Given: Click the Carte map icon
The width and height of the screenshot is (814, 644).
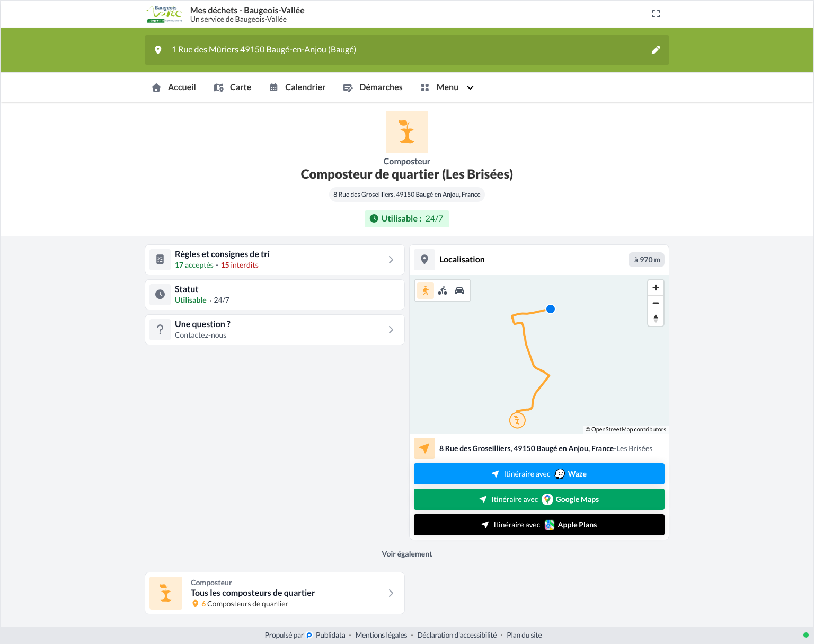Looking at the screenshot, I should coord(218,87).
